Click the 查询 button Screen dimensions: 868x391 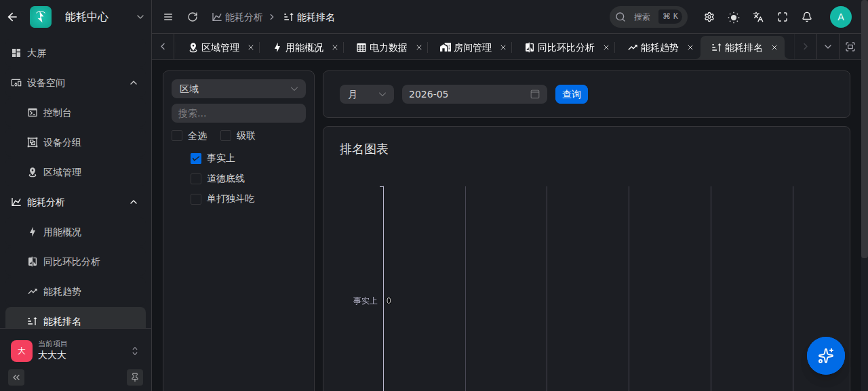point(572,94)
